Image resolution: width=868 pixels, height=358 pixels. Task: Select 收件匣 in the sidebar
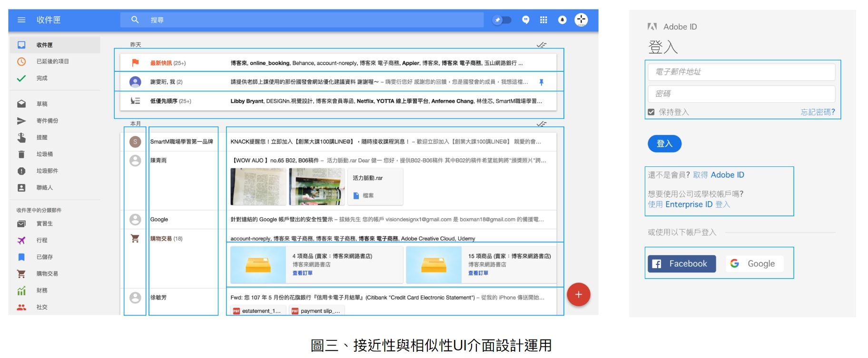[x=55, y=45]
